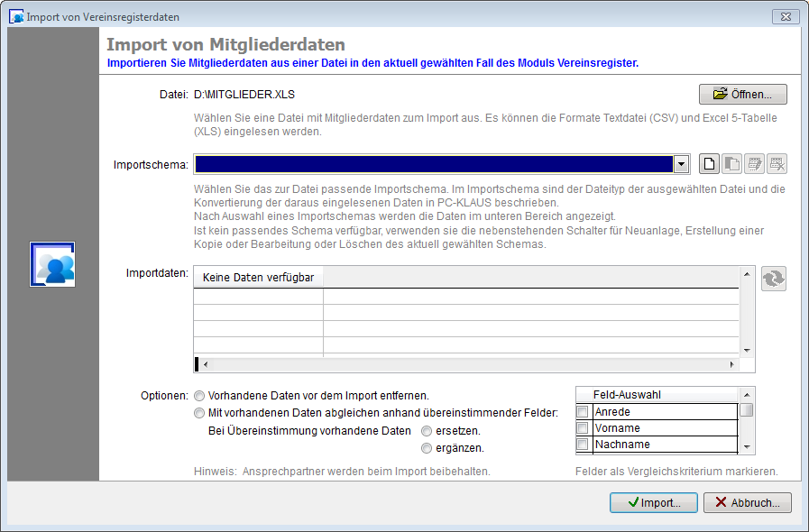Check the Anrede field checkbox
This screenshot has height=532, width=809.
click(583, 412)
